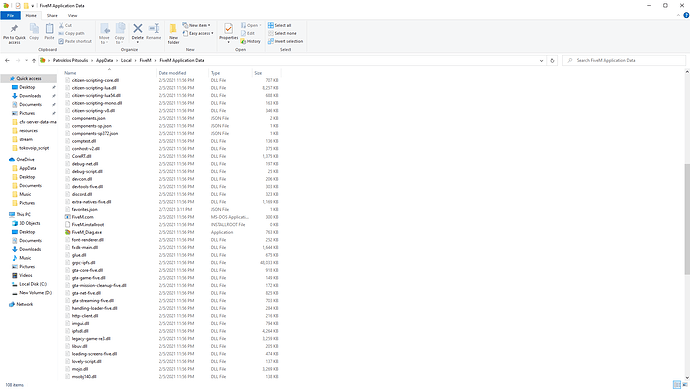Refresh the folder with the address bar button

[552, 60]
